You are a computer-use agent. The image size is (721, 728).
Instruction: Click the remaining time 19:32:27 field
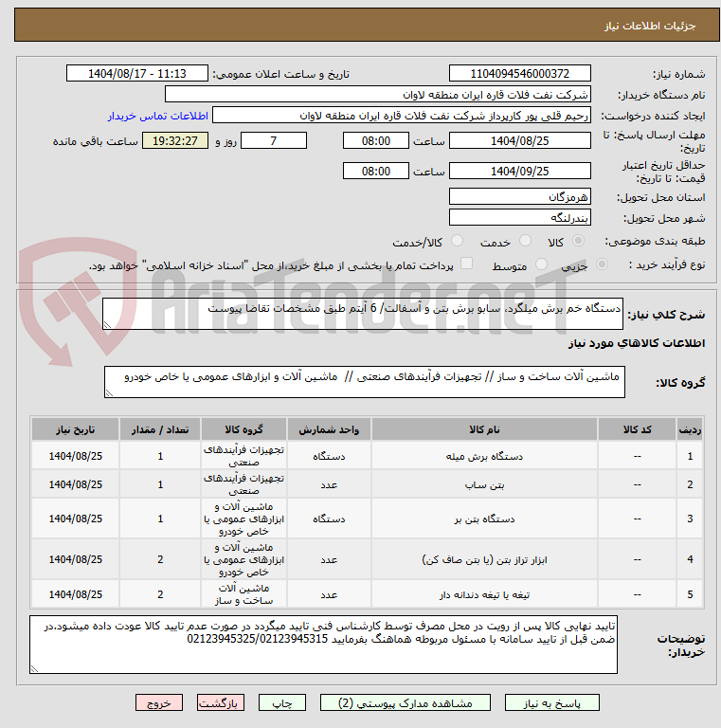coord(175,140)
